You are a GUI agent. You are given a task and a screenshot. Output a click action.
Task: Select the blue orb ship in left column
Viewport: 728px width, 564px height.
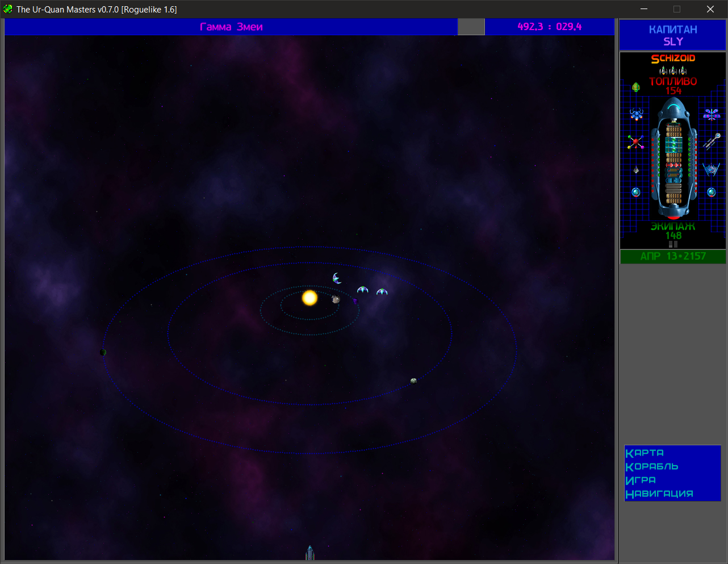click(636, 192)
